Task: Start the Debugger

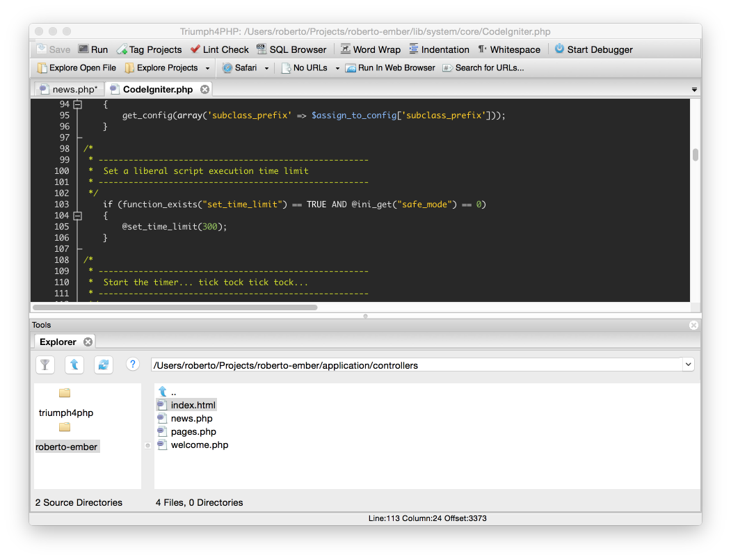Action: (x=593, y=49)
